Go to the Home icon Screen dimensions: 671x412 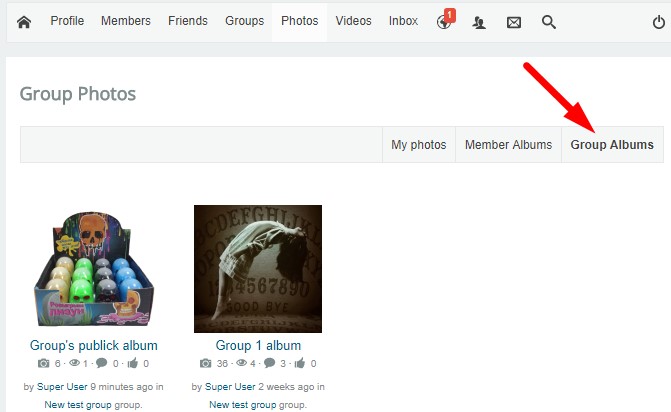click(24, 22)
